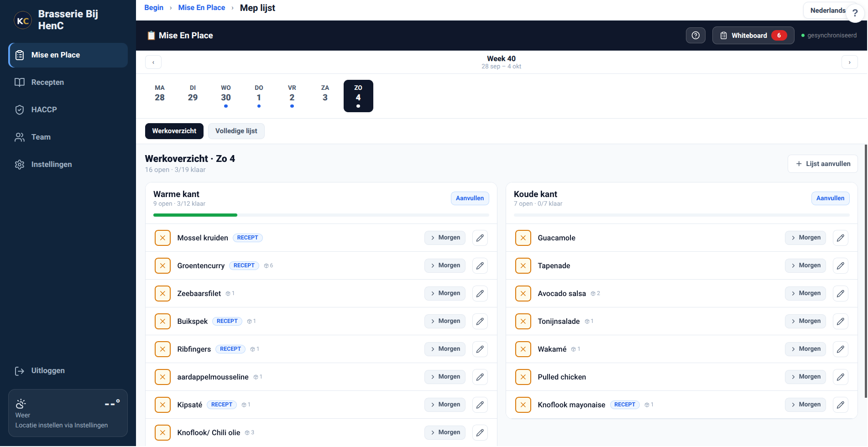Click the edit pencil for Mossel kruiden
Screen dimensions: 868x447
(480, 238)
